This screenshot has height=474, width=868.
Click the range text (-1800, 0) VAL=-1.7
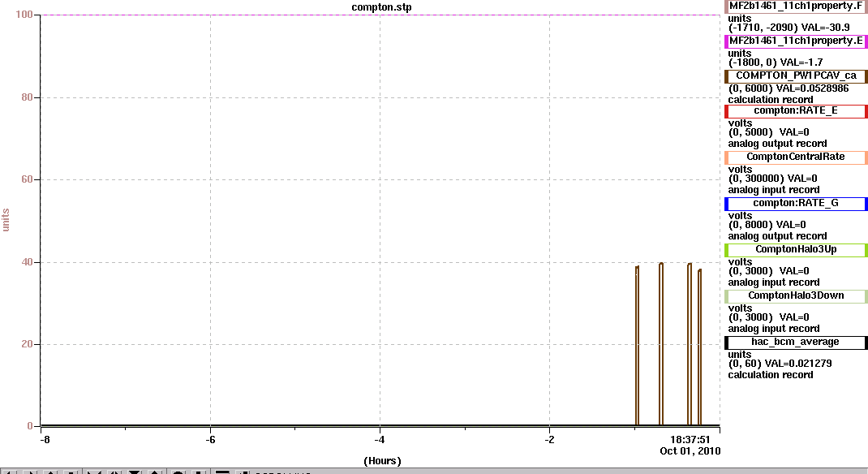[776, 62]
